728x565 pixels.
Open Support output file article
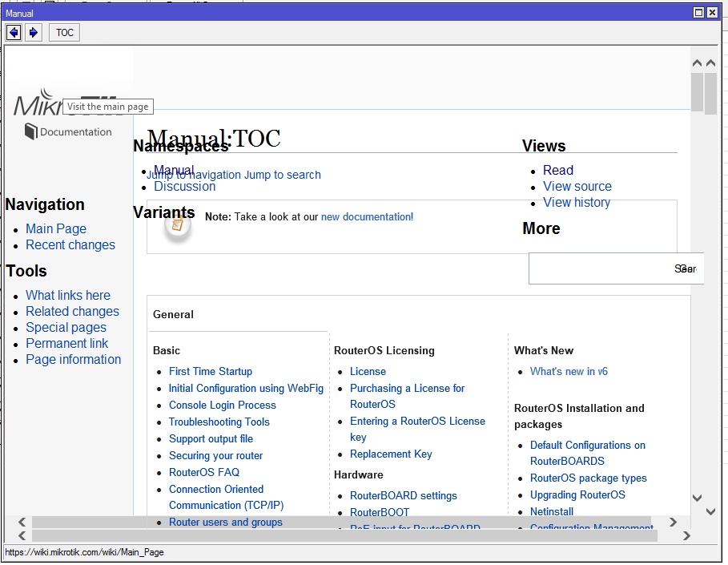click(x=211, y=438)
